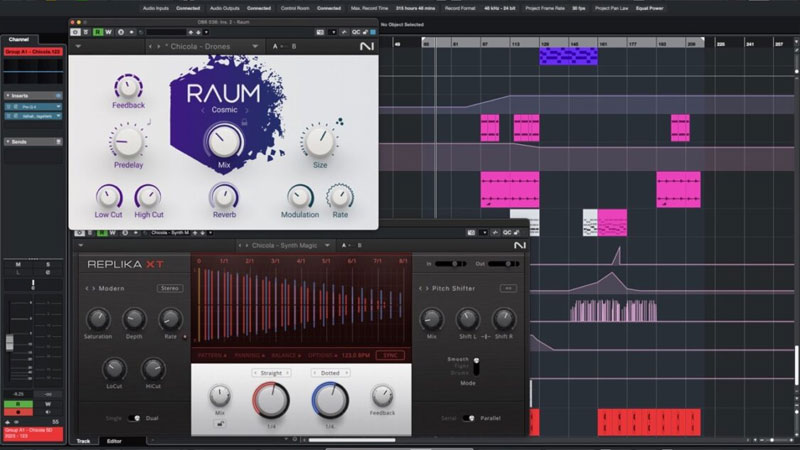Click the Raum Reverb knob
Image resolution: width=800 pixels, height=450 pixels.
click(223, 196)
